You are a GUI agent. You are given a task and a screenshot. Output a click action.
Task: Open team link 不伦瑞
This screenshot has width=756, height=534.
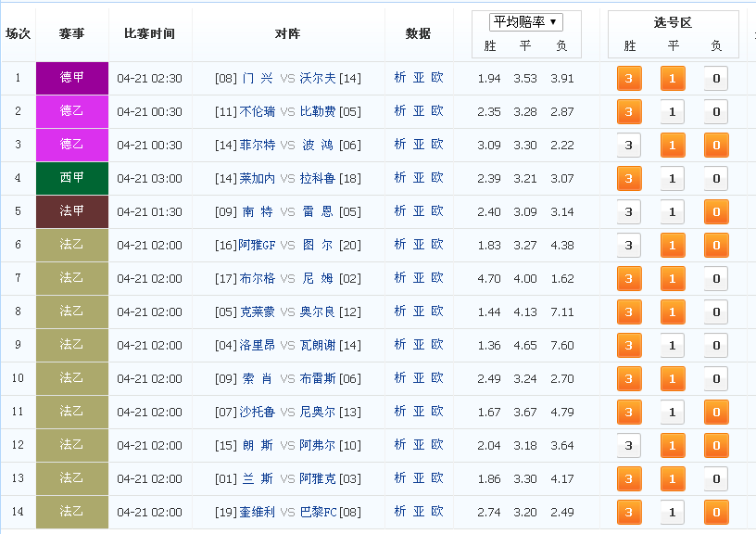tap(258, 111)
